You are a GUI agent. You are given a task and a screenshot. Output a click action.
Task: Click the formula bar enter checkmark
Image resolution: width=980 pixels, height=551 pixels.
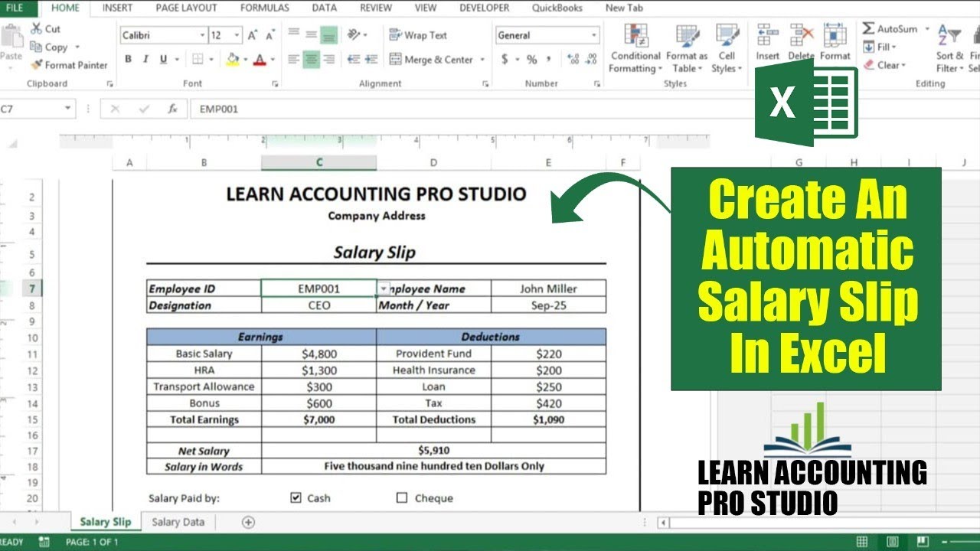(x=144, y=109)
